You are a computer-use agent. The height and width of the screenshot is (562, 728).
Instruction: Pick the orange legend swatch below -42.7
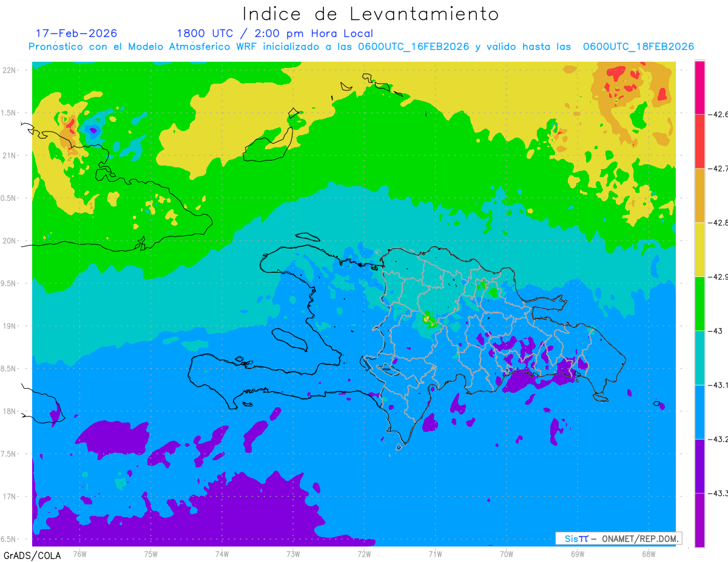[699, 195]
